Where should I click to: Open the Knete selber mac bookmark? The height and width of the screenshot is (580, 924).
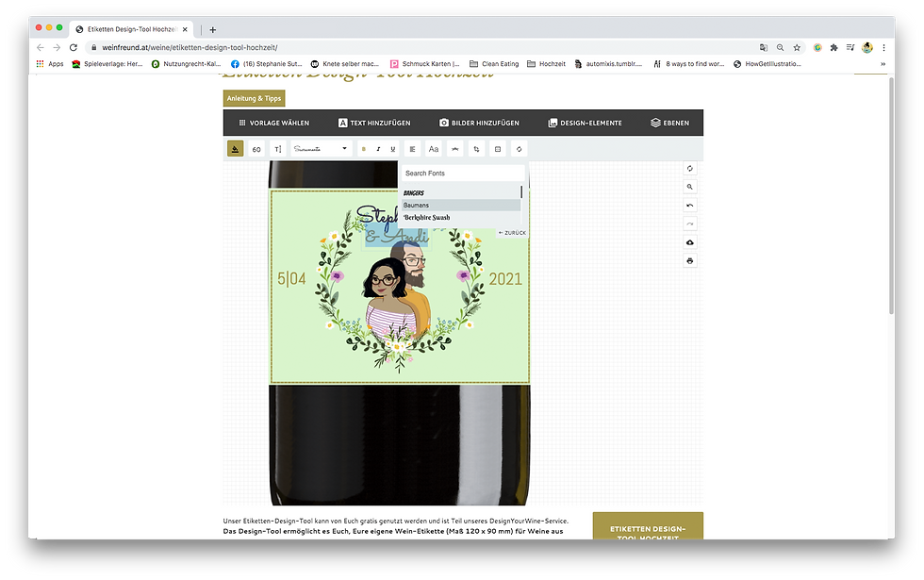pyautogui.click(x=345, y=64)
